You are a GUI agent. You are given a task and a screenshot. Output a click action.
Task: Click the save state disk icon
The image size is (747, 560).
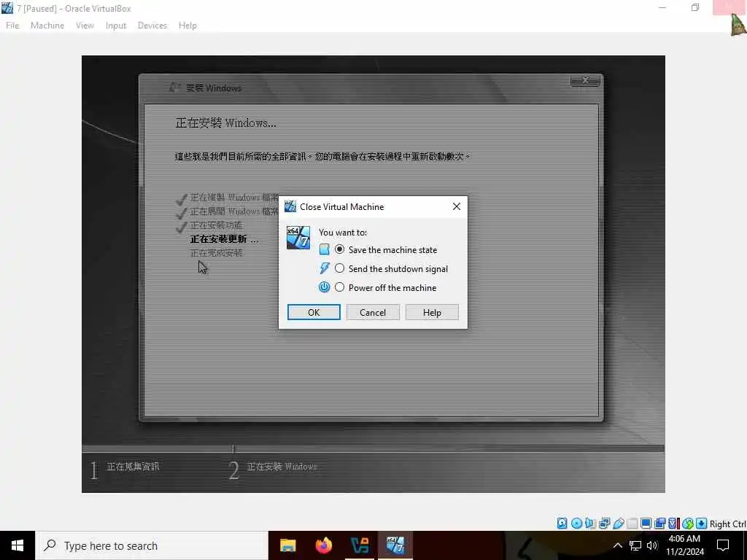click(324, 249)
